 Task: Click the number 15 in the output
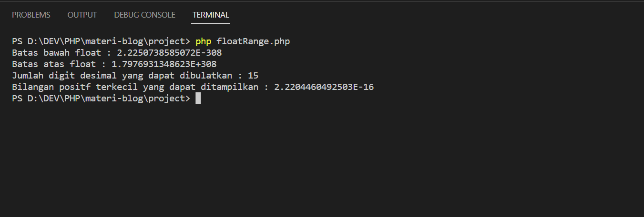[x=253, y=76]
